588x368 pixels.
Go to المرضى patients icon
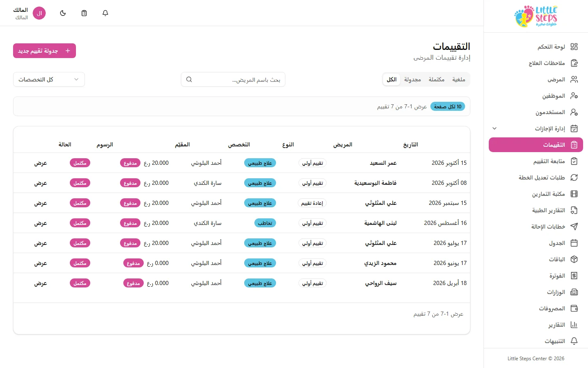tap(574, 79)
